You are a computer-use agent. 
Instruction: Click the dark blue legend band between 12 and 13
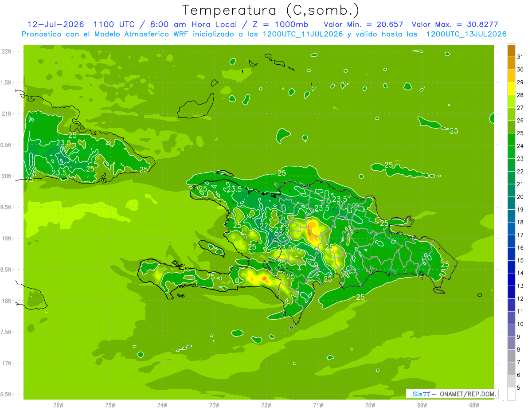point(511,292)
